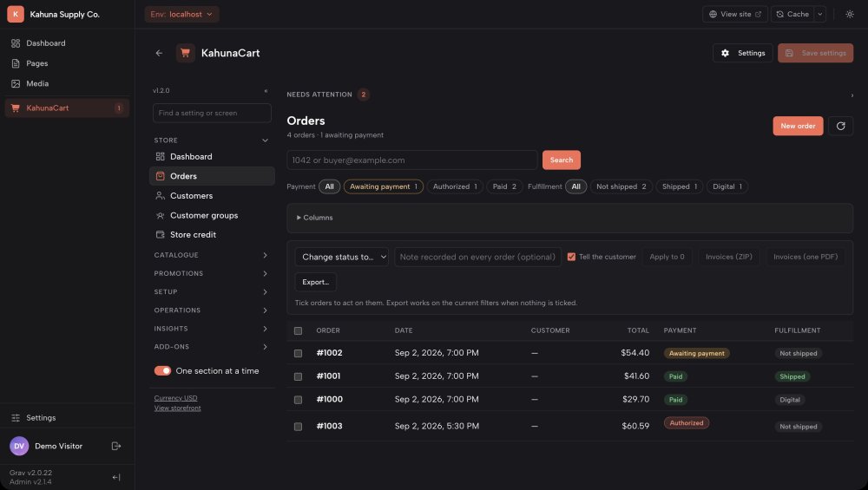Screen dimensions: 868x490
Task: Filter by Authorized payment
Action: coord(455,186)
